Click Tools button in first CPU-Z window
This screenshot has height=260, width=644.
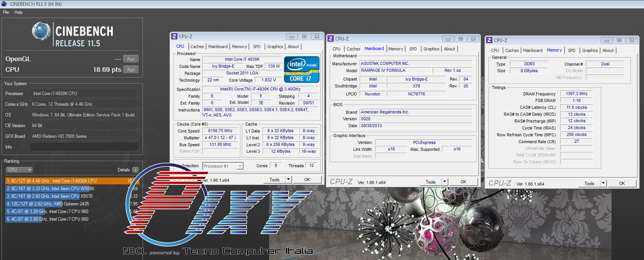click(x=274, y=179)
